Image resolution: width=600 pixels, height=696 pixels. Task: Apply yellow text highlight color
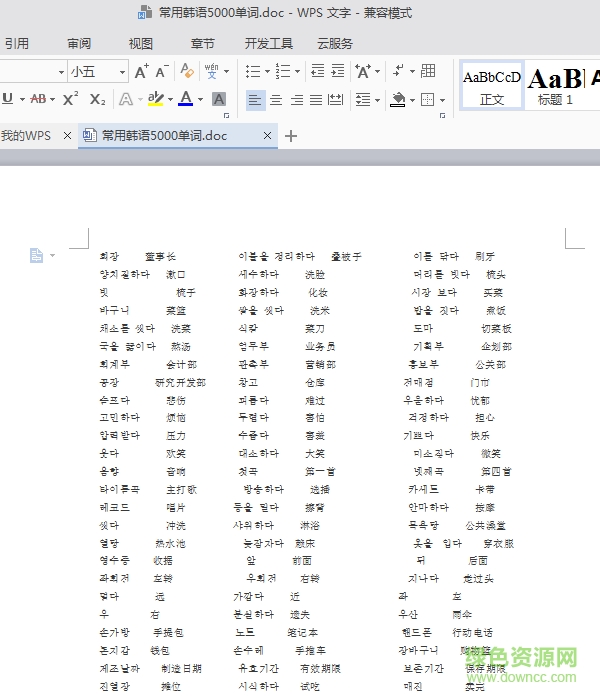(155, 99)
